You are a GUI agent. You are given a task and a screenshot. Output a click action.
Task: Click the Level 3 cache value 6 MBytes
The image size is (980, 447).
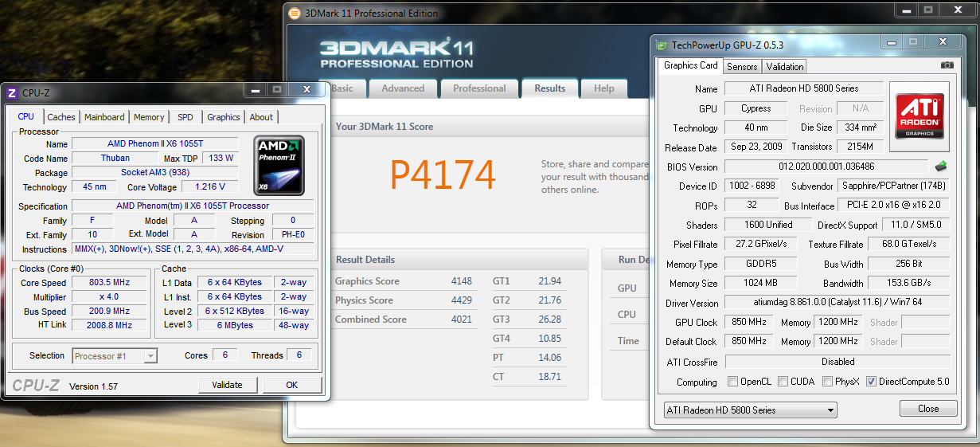pos(235,325)
